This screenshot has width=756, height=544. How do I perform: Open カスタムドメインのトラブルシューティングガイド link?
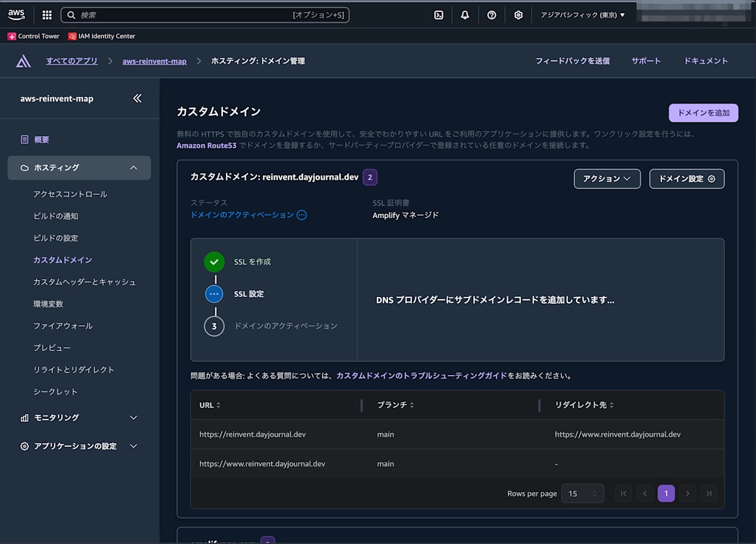[421, 375]
